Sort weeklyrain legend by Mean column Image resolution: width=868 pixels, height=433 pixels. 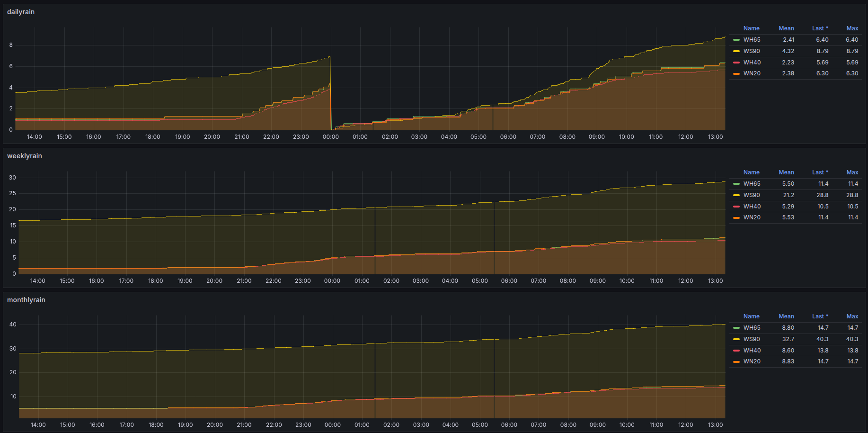coord(786,172)
